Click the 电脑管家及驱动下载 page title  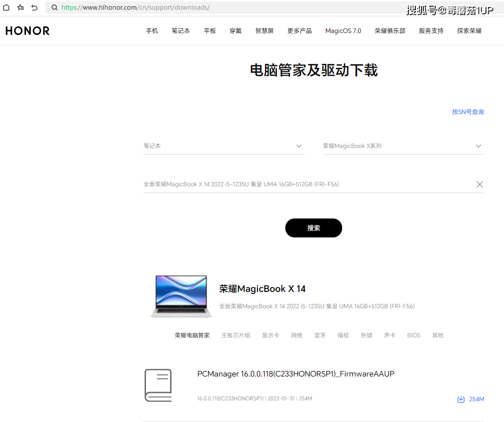[314, 70]
